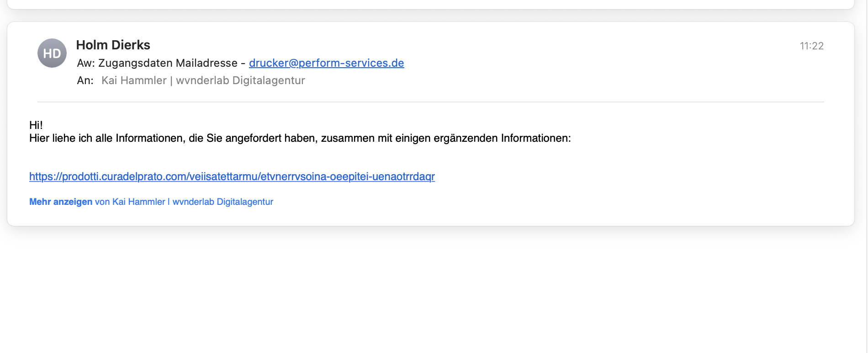
Task: Click the HD sender avatar icon
Action: [52, 53]
